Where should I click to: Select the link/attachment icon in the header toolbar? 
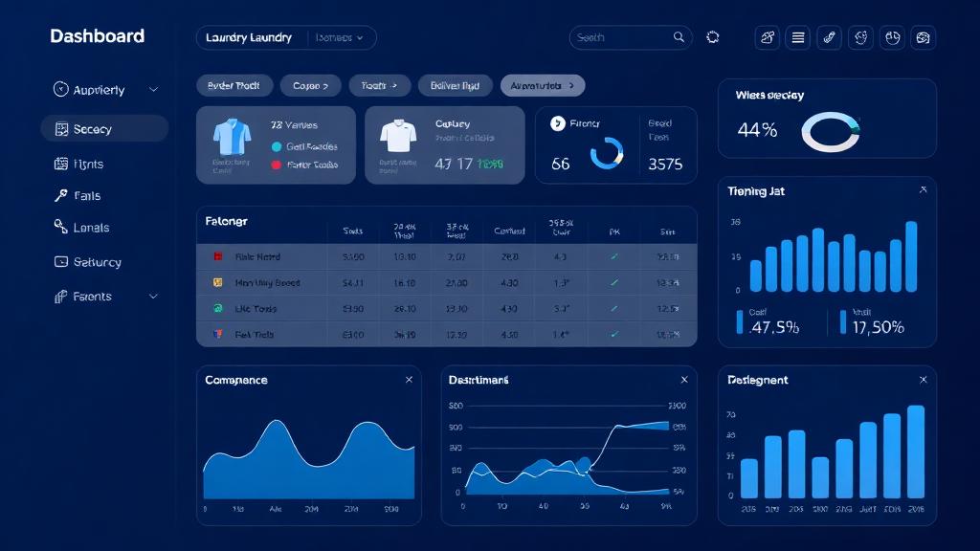coord(829,37)
